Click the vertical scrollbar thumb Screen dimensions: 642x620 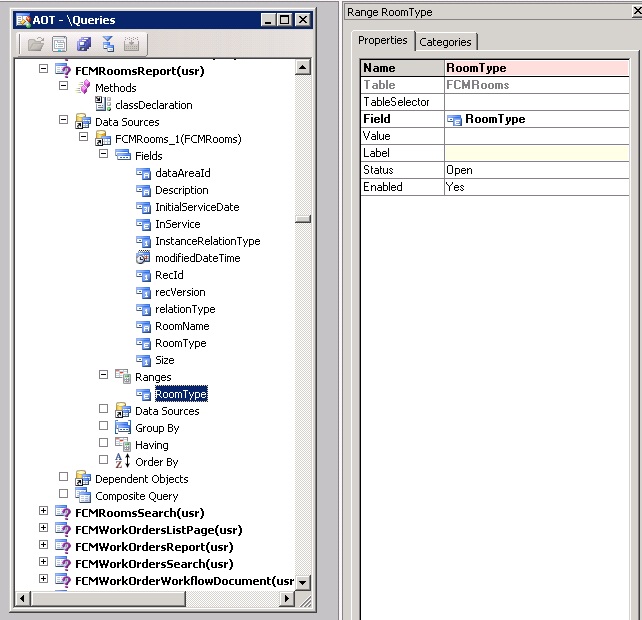click(303, 219)
